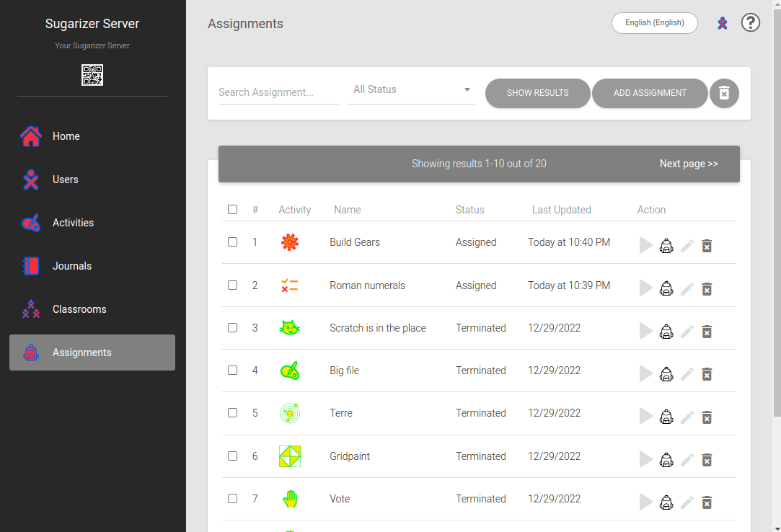This screenshot has width=781, height=532.
Task: Open Home from the navigation menu
Action: tap(66, 136)
